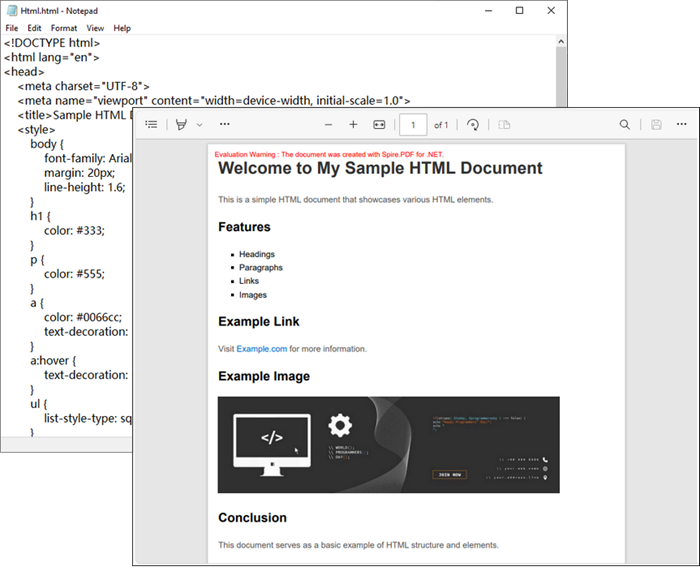Click the "of 1" page count label
Viewport: 700px width, 567px height.
(441, 125)
